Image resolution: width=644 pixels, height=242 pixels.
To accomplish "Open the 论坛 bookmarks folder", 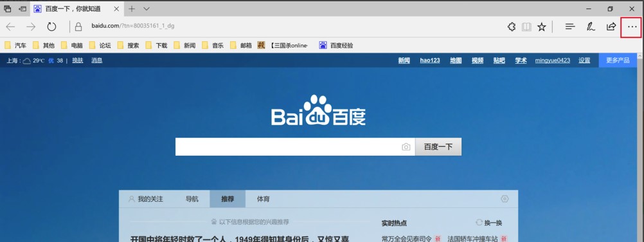I will [x=100, y=45].
